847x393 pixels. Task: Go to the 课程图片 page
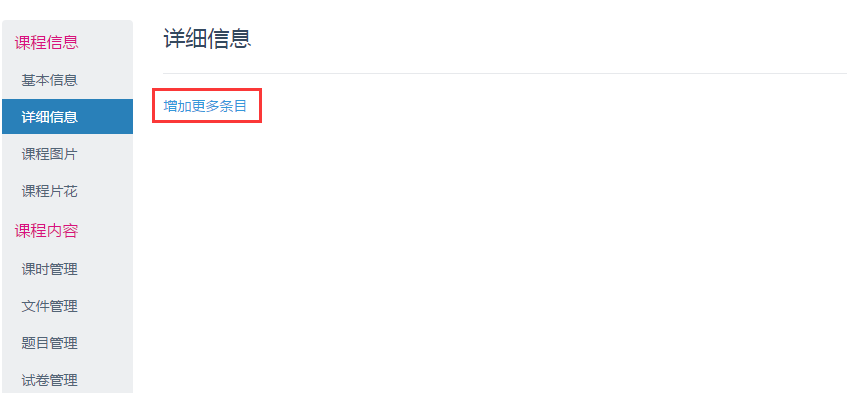68,154
